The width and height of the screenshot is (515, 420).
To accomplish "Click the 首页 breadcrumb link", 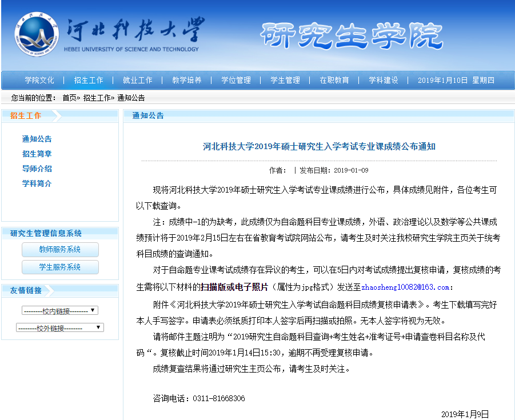I will 69,98.
